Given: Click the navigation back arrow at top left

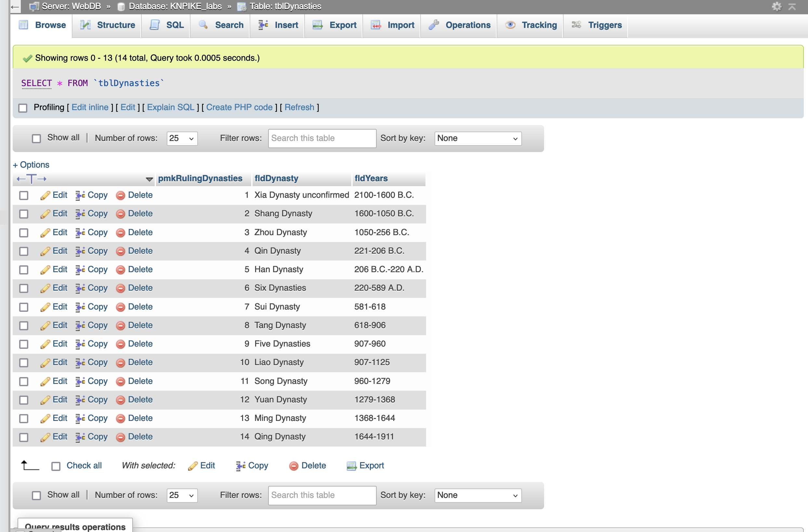Looking at the screenshot, I should pyautogui.click(x=15, y=6).
